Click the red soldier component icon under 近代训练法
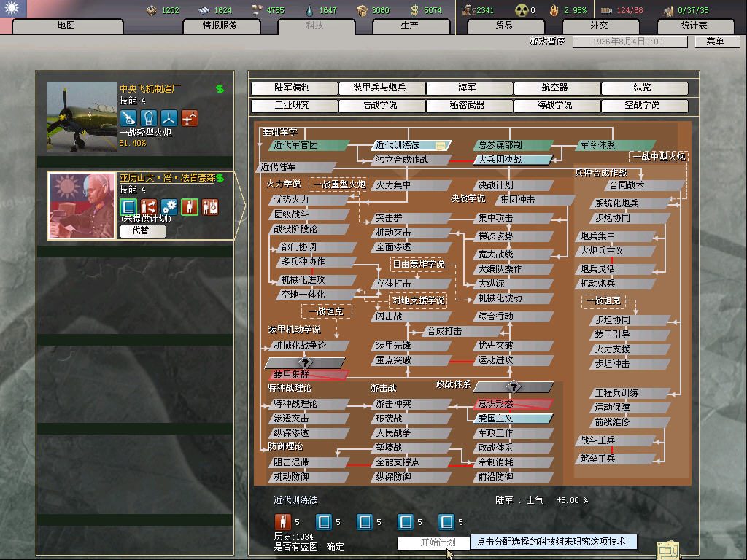 pos(283,522)
